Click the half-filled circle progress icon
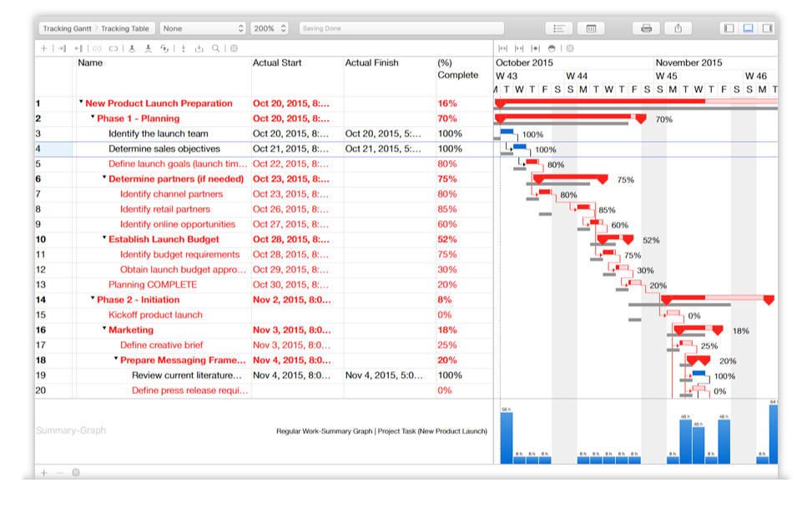This screenshot has width=812, height=513. click(x=552, y=48)
